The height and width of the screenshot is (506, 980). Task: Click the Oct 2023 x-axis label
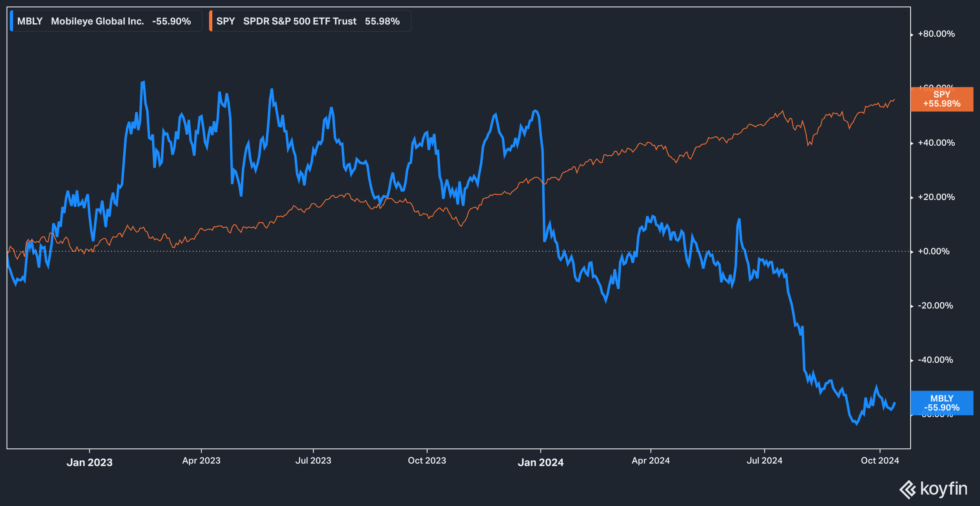pyautogui.click(x=427, y=461)
